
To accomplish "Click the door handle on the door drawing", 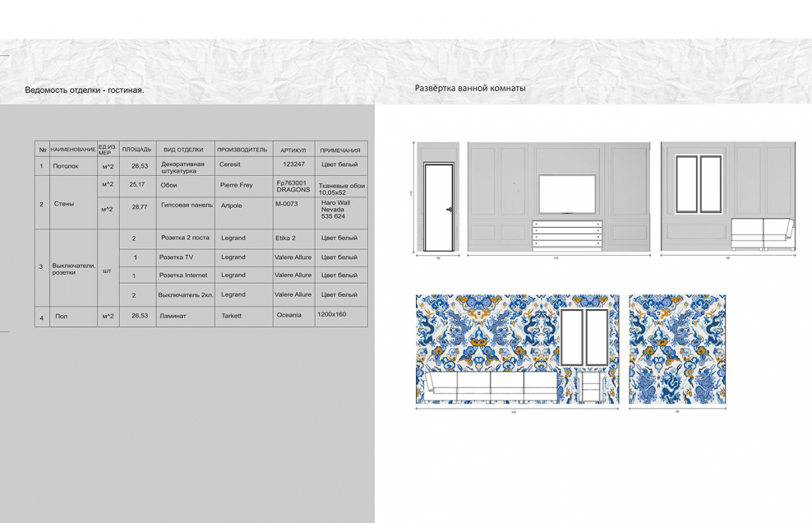I will click(448, 211).
